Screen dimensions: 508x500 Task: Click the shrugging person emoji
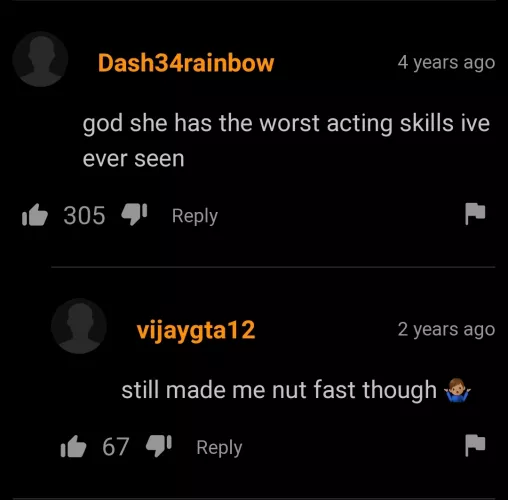[457, 390]
